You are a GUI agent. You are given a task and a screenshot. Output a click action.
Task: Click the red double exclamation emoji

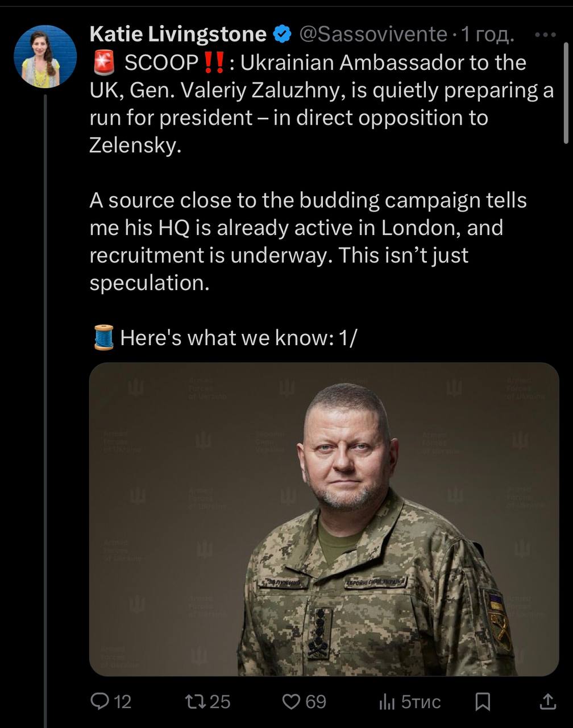213,63
